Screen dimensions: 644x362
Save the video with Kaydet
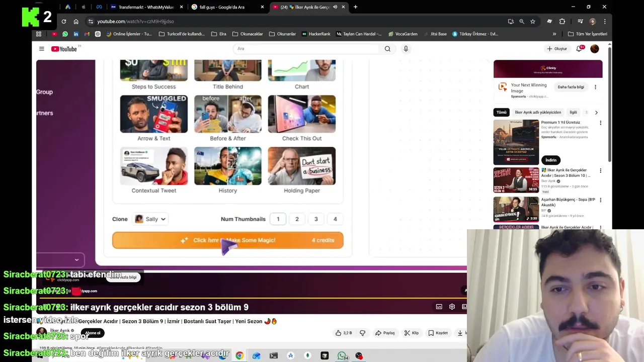(438, 333)
